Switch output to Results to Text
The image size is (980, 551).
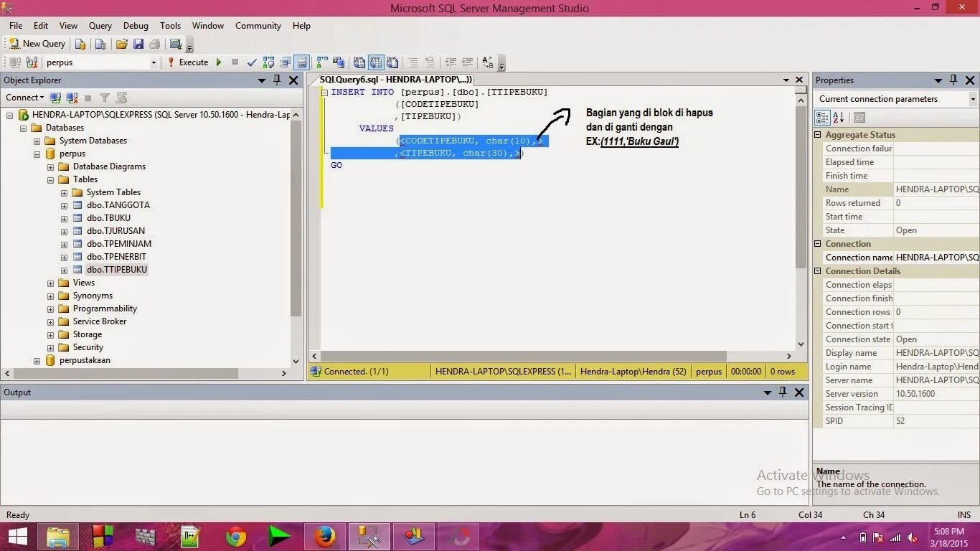(359, 62)
